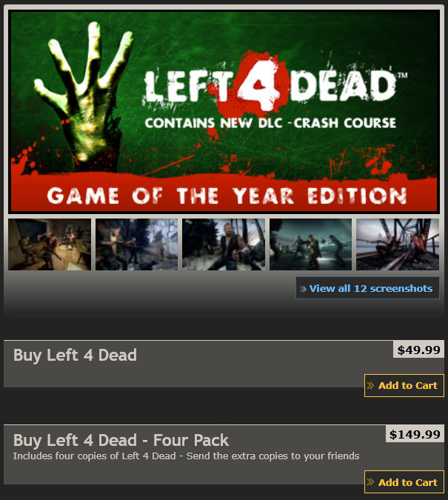Open the first screenshot thumbnail of the indoor room

click(50, 244)
